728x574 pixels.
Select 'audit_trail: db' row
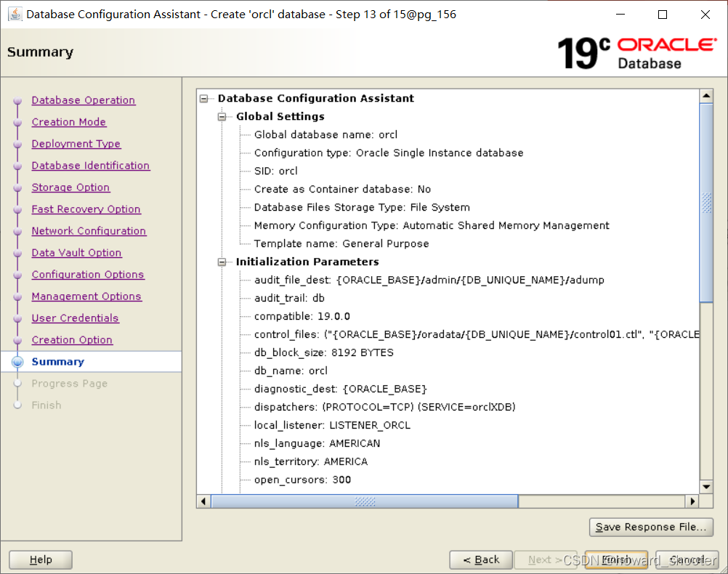(289, 298)
